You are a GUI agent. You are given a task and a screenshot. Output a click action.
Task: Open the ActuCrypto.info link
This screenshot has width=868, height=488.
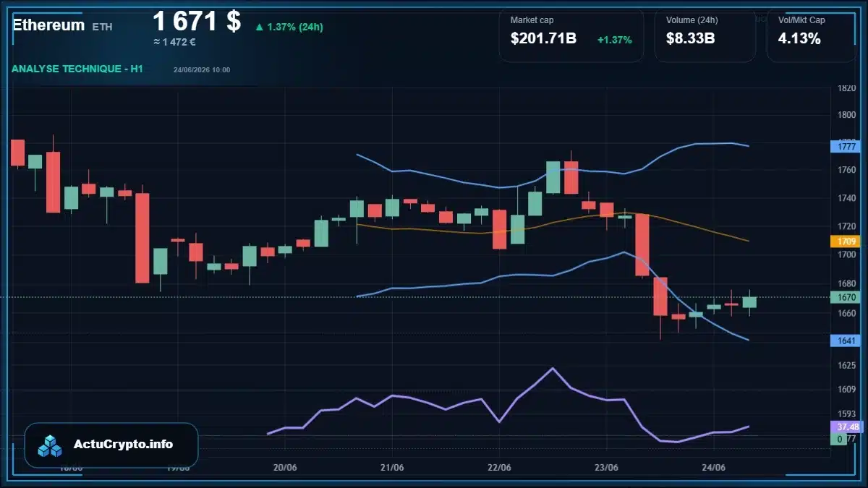(124, 445)
